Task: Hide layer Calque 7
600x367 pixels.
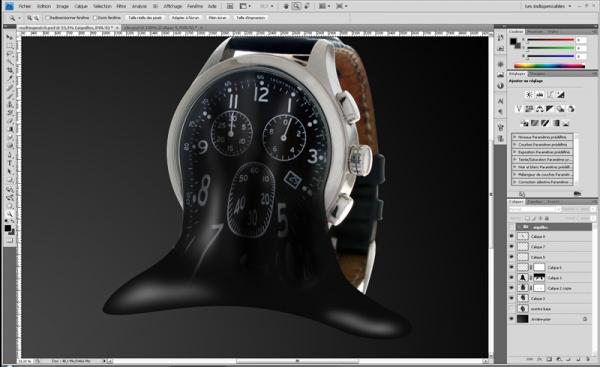Action: pyautogui.click(x=511, y=247)
